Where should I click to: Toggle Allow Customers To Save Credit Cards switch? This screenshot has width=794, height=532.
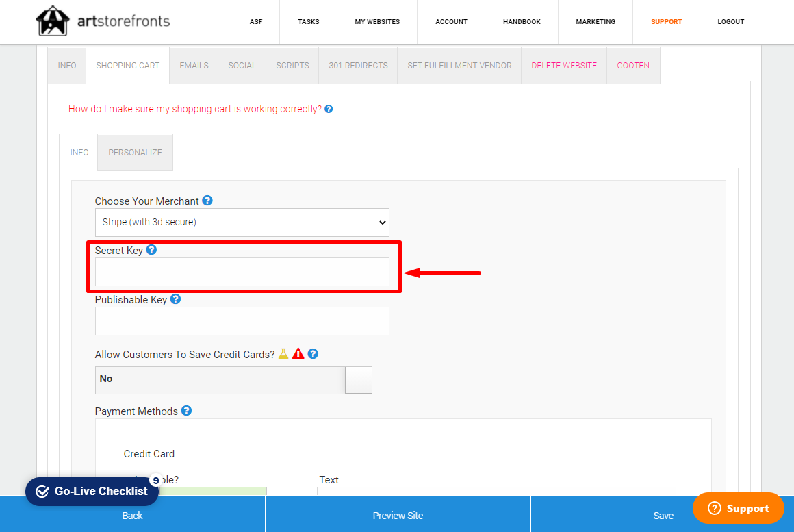click(x=233, y=380)
